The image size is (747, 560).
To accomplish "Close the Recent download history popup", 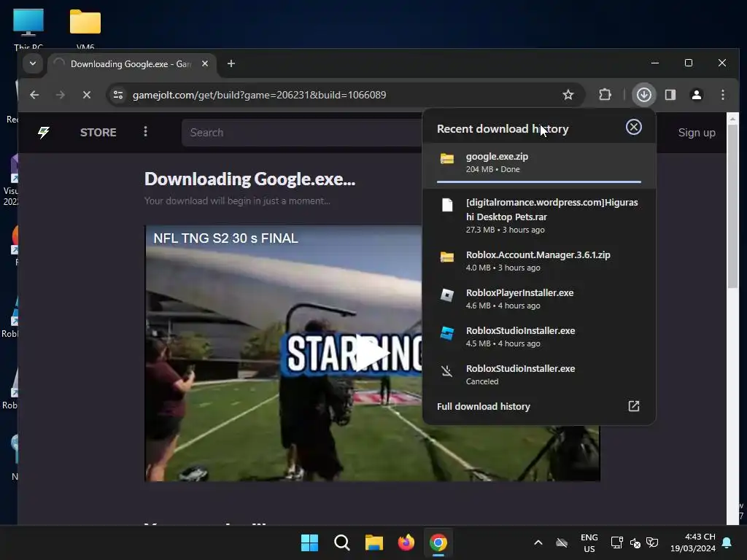I will (634, 127).
